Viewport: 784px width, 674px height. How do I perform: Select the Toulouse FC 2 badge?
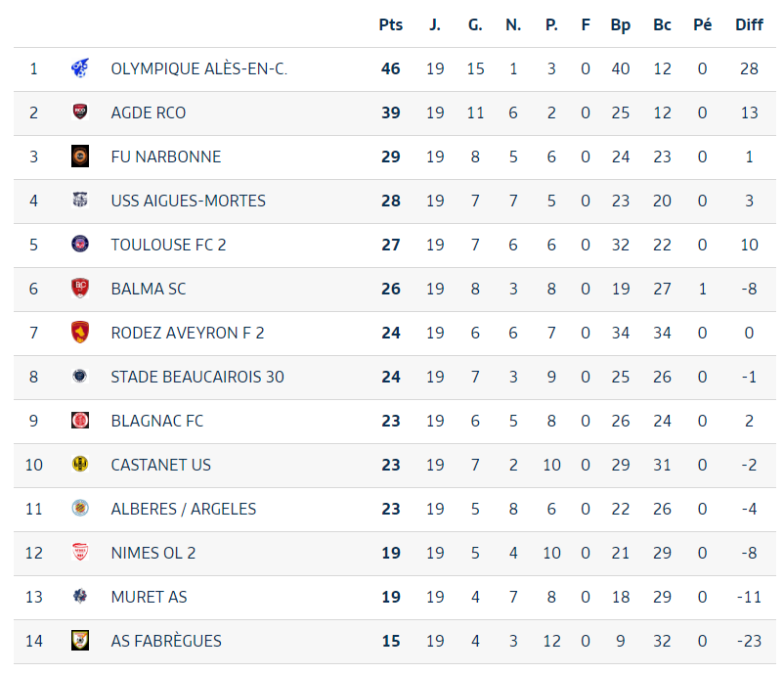pos(80,245)
